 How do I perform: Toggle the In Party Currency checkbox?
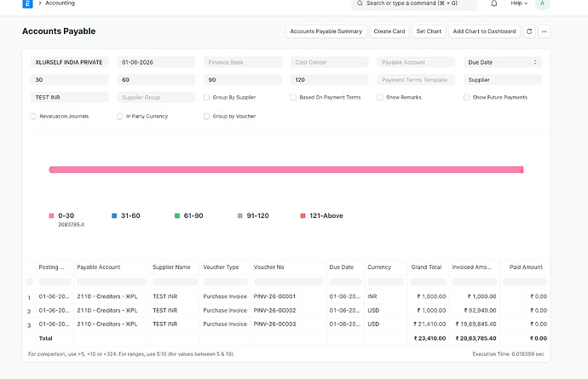tap(120, 117)
